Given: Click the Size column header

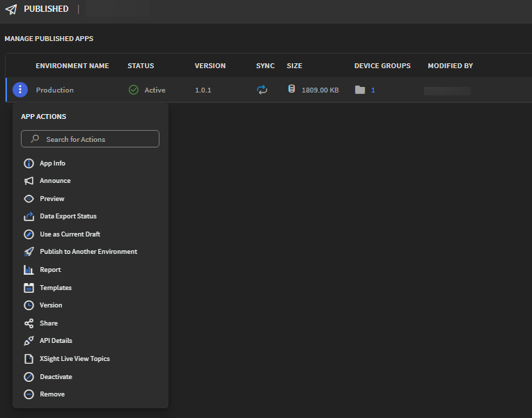Looking at the screenshot, I should [295, 66].
